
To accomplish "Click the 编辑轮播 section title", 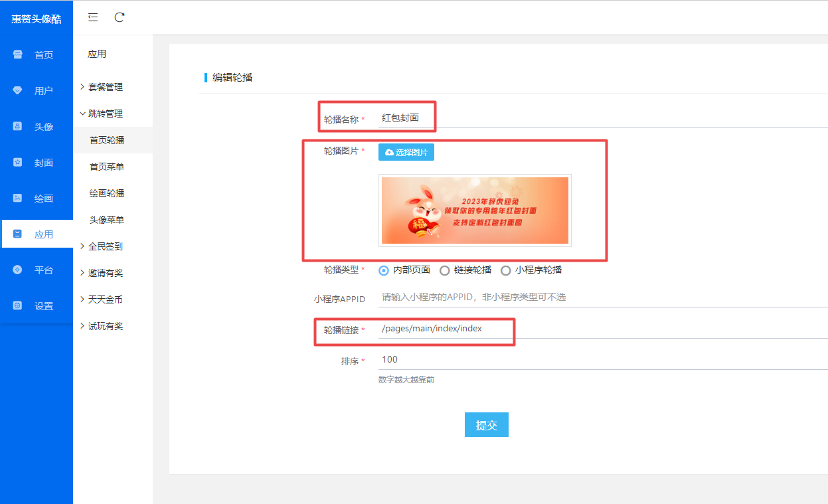I will 232,78.
